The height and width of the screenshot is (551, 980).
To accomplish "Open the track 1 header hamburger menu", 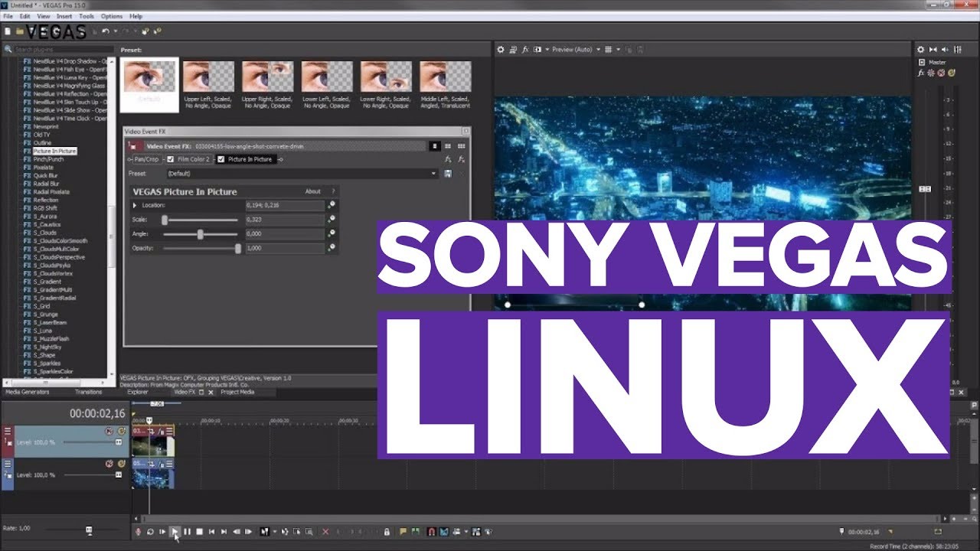I will [x=8, y=431].
